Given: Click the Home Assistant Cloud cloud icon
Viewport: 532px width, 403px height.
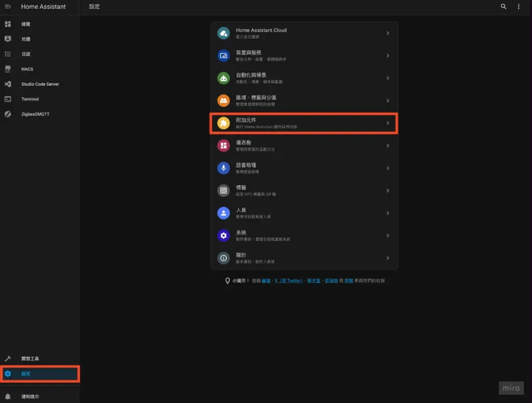Looking at the screenshot, I should pos(223,33).
